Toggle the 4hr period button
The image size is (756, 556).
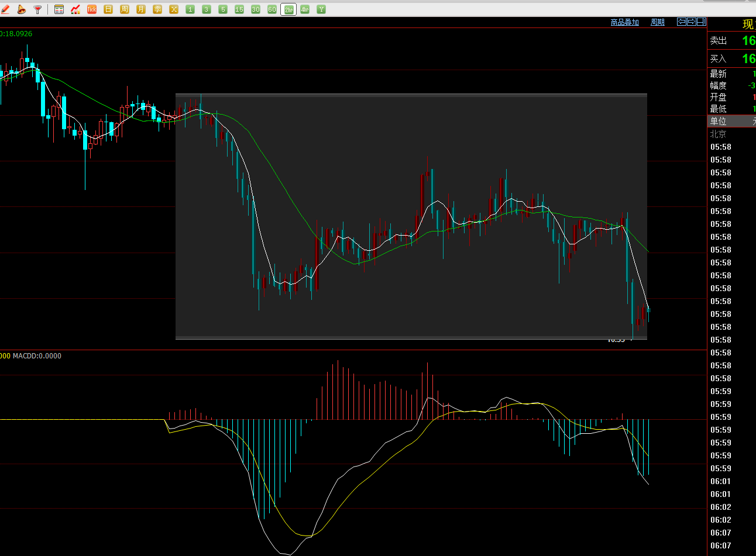[x=305, y=9]
